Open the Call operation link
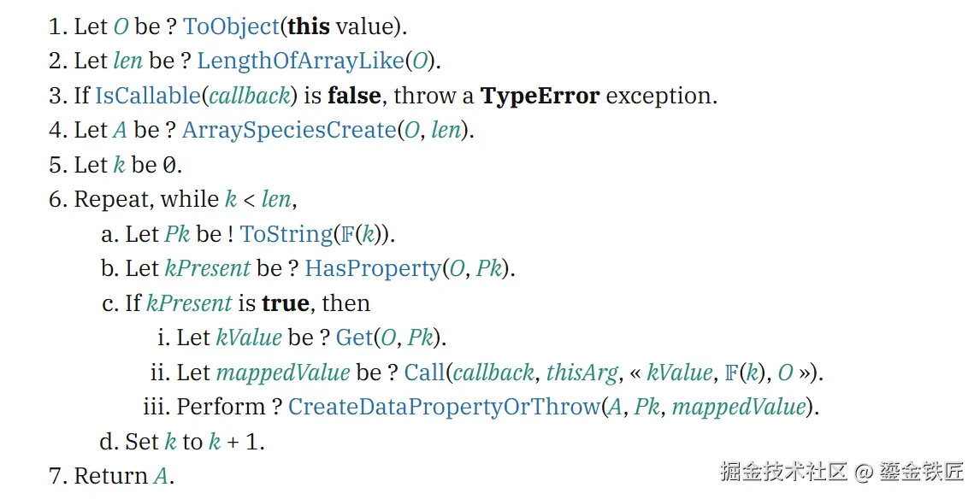Viewport: 980px width, 499px height. [x=425, y=373]
